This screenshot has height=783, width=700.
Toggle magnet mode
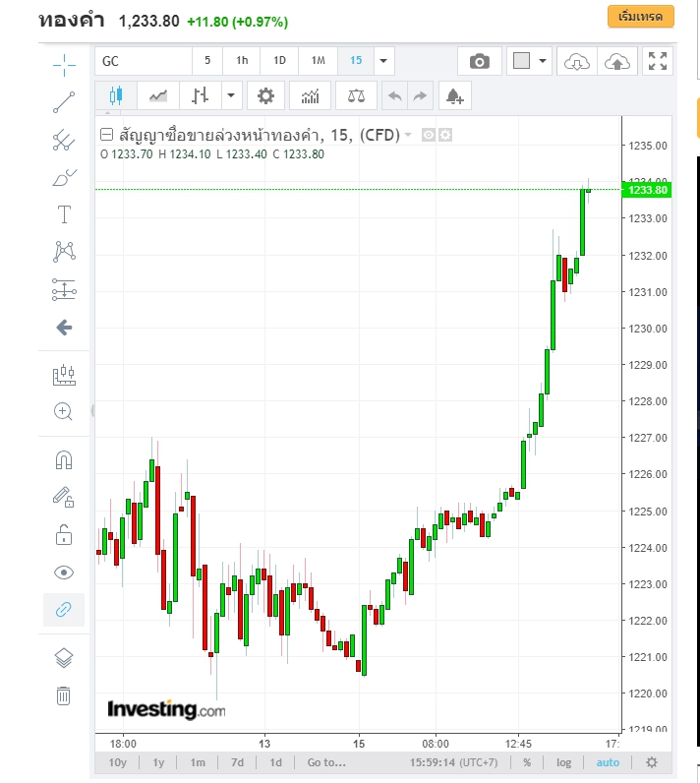click(64, 460)
